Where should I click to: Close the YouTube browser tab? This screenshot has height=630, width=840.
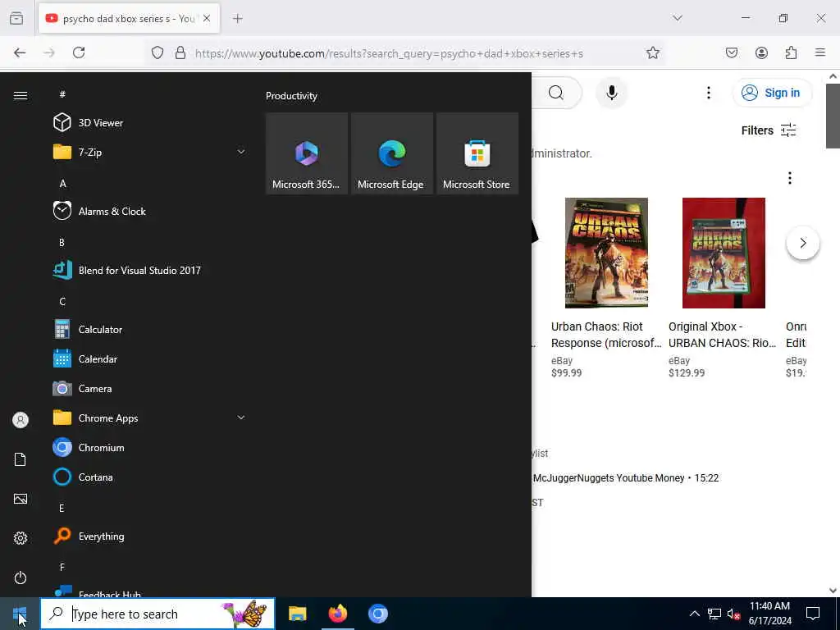point(207,18)
